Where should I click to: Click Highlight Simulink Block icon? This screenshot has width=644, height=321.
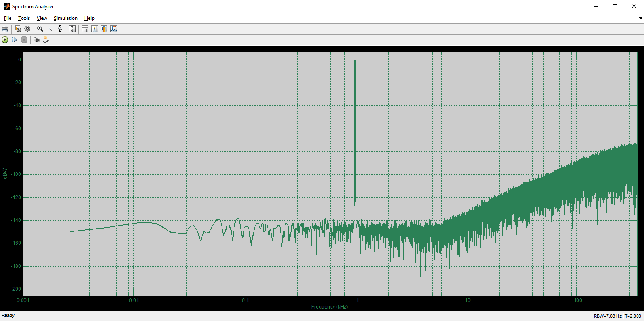46,40
